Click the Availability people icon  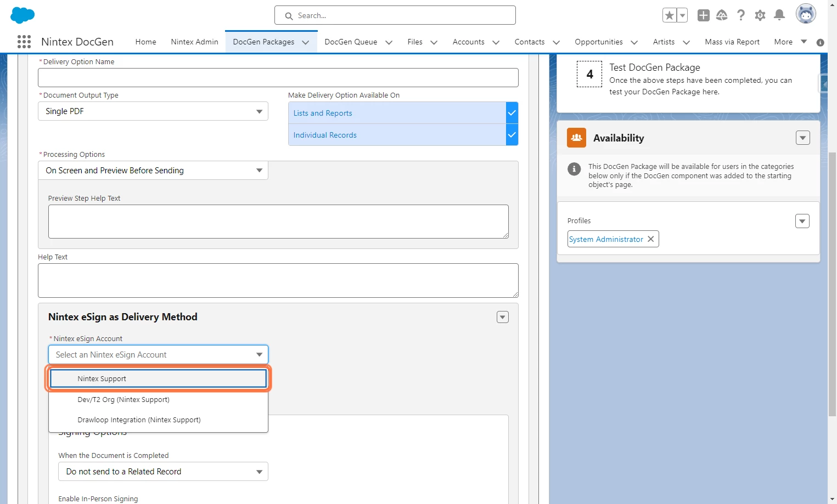tap(576, 138)
